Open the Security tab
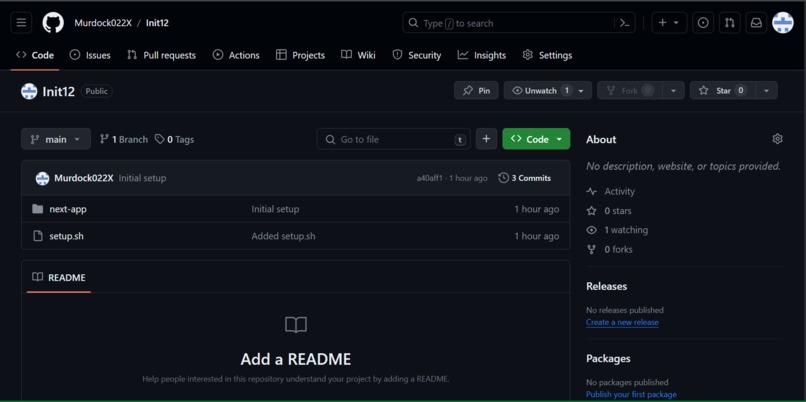This screenshot has width=806, height=402. (417, 55)
